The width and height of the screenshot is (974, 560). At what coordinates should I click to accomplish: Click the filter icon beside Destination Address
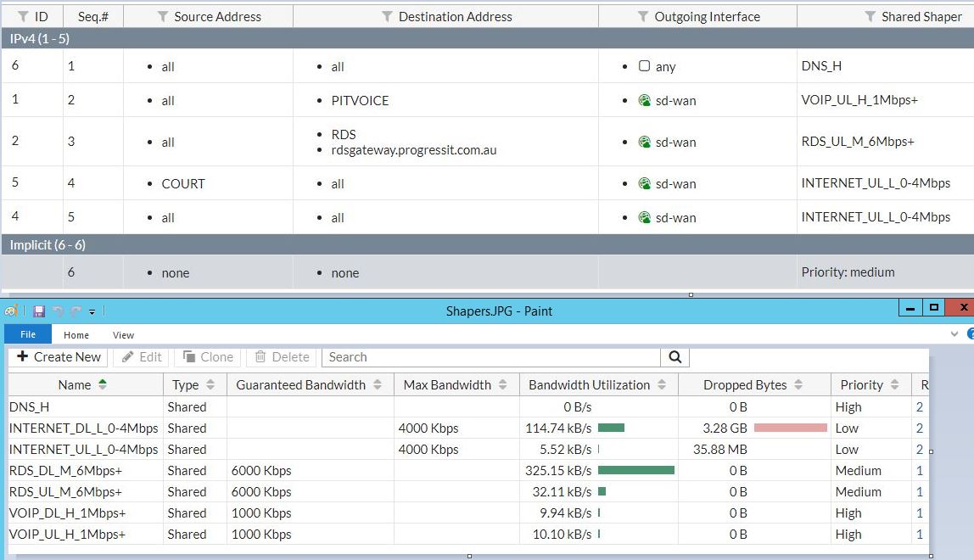coord(387,16)
